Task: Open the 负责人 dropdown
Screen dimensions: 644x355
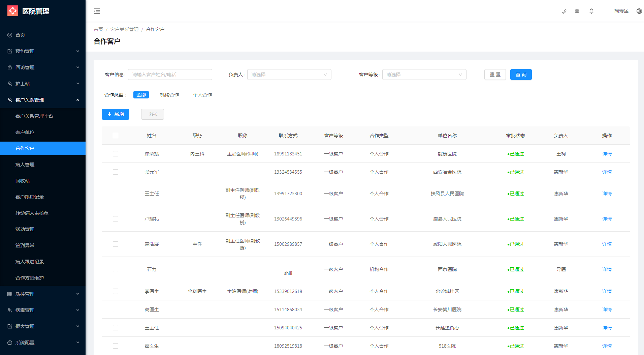Action: [289, 75]
